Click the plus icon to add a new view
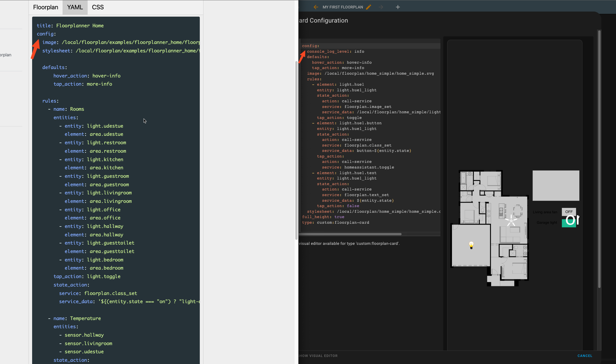Screen dimensions: 616x364 [x=398, y=7]
